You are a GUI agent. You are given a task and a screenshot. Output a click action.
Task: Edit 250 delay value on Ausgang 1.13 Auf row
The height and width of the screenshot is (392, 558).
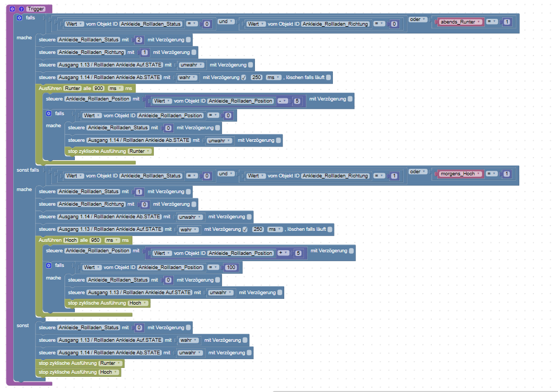coord(258,229)
